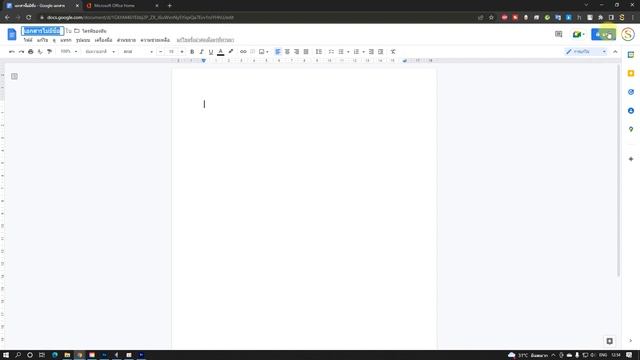This screenshot has width=640, height=360.
Task: Click the Google Docs home icon
Action: click(12, 34)
